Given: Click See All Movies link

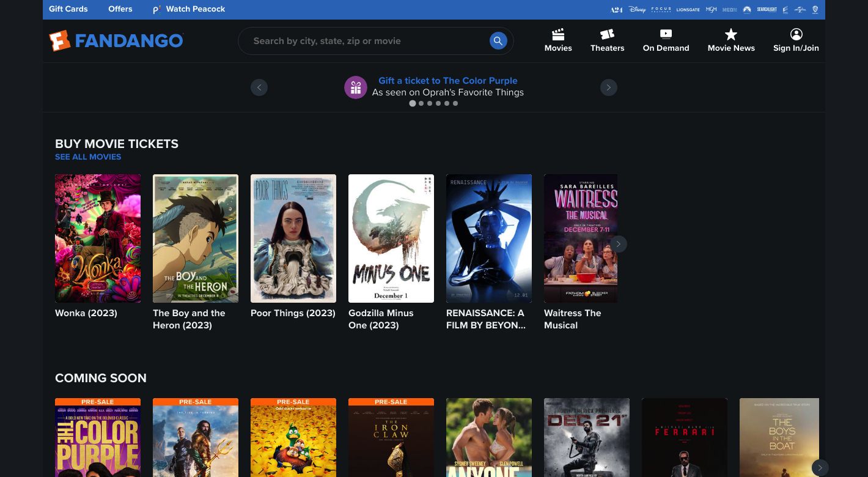Looking at the screenshot, I should [x=88, y=157].
